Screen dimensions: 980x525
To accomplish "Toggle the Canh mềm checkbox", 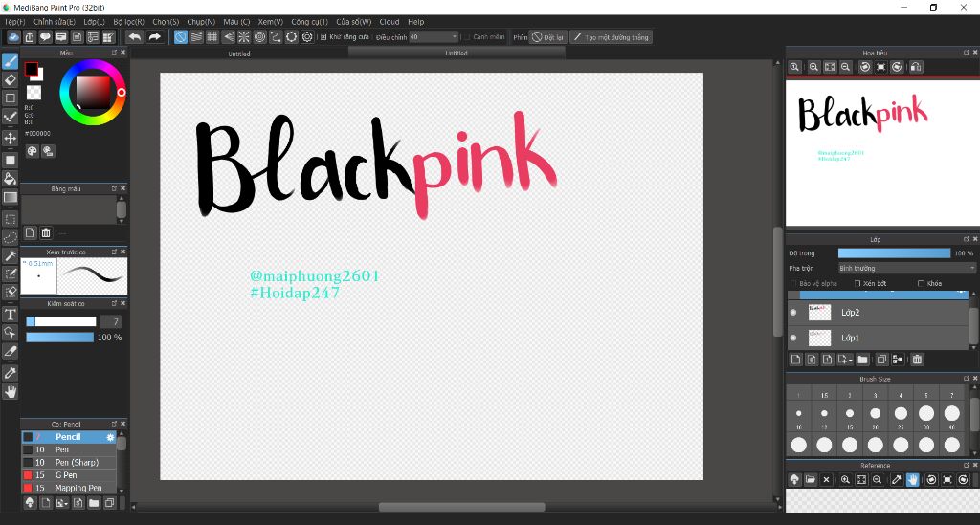I will 467,37.
